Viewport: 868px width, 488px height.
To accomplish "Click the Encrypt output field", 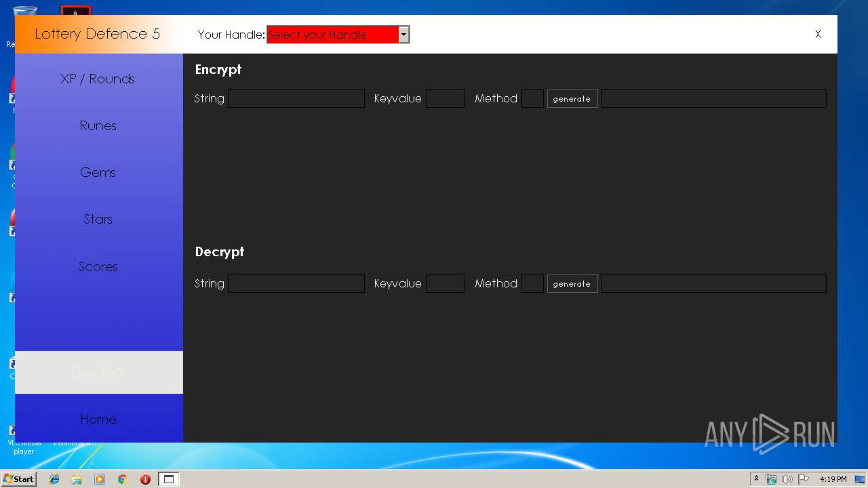I will tap(713, 99).
